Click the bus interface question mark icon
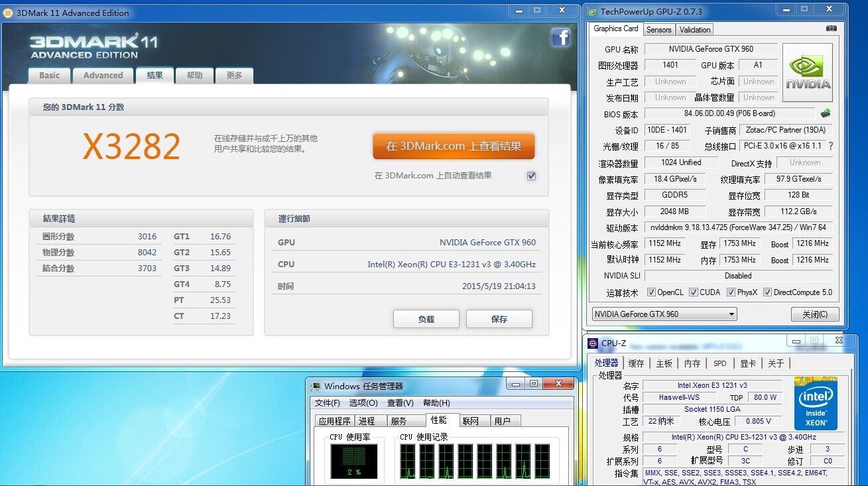 point(831,146)
